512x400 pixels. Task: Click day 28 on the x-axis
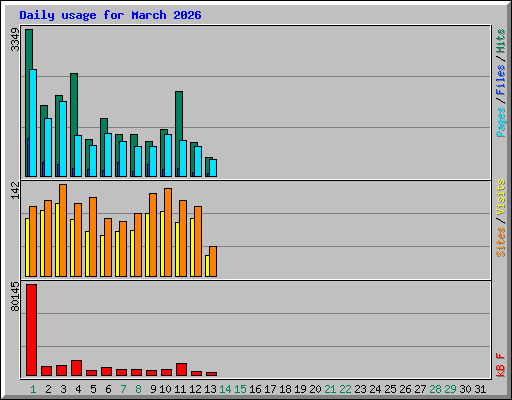coord(435,389)
